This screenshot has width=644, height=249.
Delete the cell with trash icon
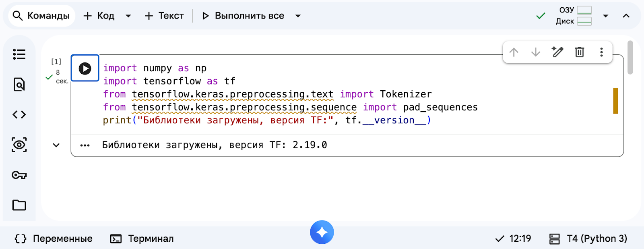(x=579, y=52)
